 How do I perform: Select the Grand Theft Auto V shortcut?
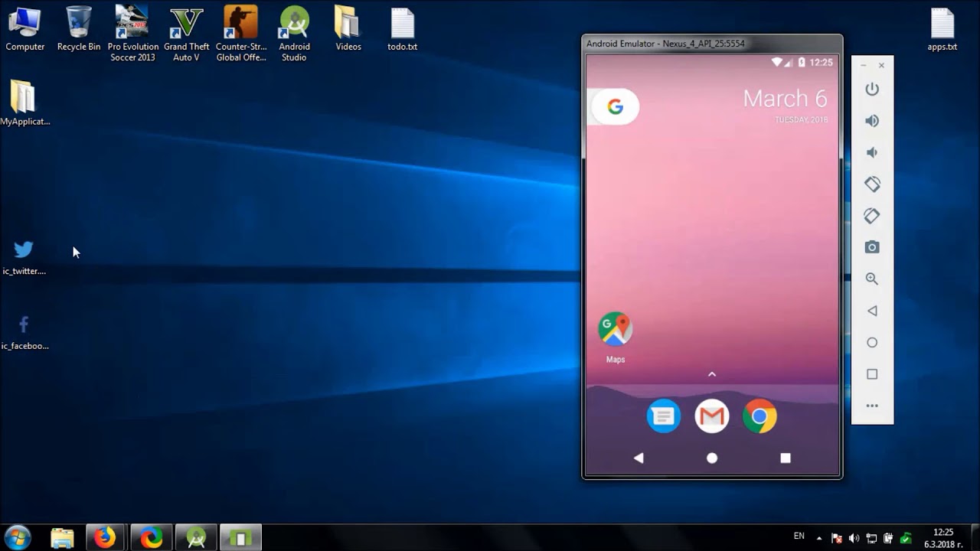[187, 33]
